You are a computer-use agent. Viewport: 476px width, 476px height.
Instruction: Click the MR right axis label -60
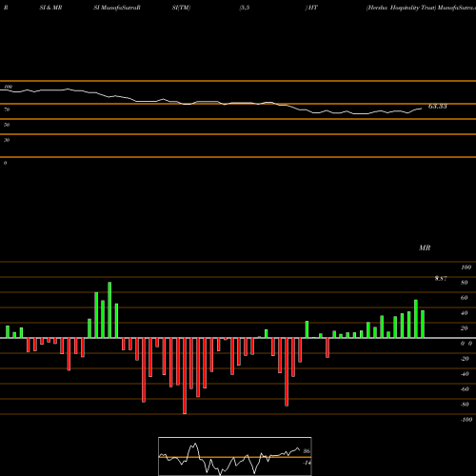[x=465, y=389]
